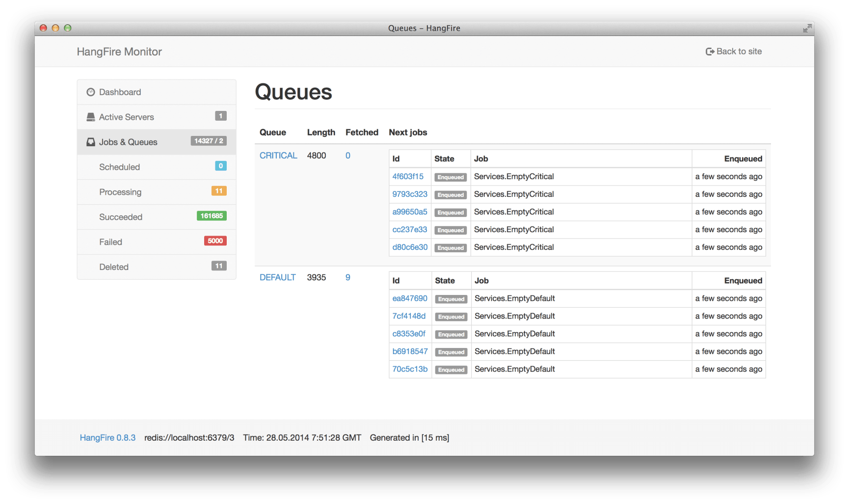Screen dimensions: 849x504
Task: Click the Time 28.05.2014 footer text
Action: coord(302,438)
